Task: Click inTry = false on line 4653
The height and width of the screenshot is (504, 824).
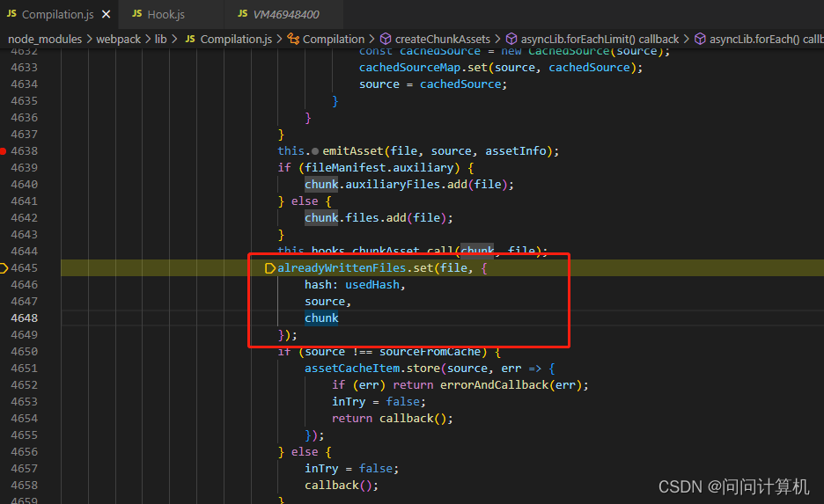Action: pos(375,402)
